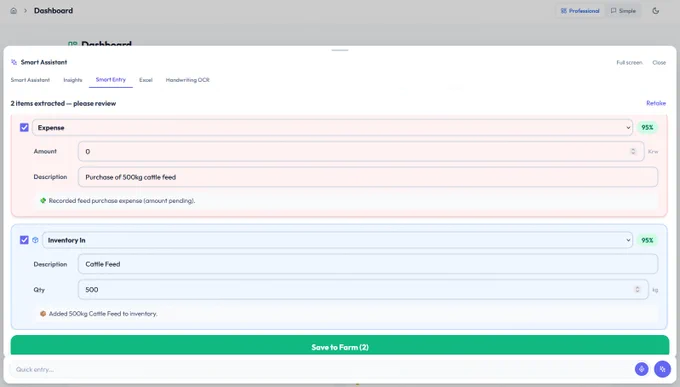Grab the panel drag handle at top
Viewport: 680px width, 387px height.
coord(340,50)
